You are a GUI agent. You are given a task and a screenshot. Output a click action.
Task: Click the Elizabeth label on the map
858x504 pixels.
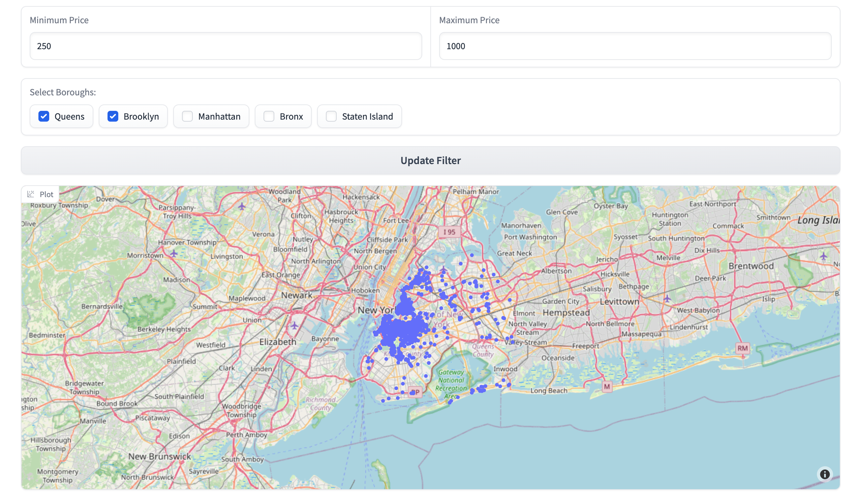278,342
